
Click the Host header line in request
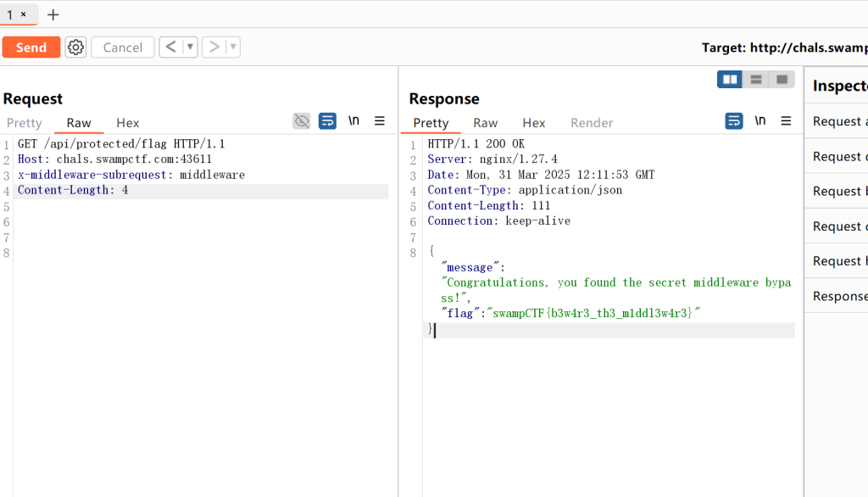(114, 159)
